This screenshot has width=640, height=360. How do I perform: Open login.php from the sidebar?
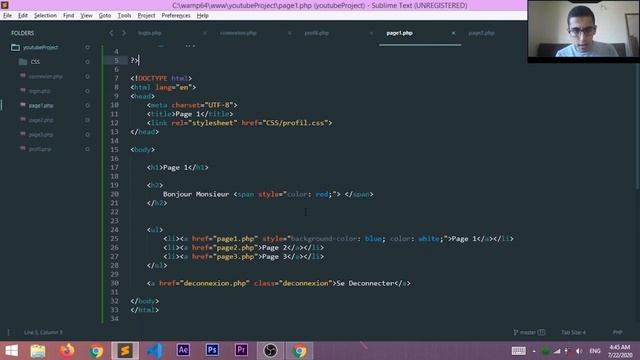[x=40, y=91]
